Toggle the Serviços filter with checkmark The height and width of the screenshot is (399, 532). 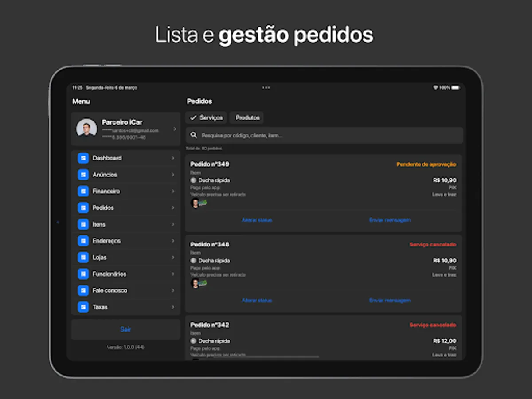point(206,117)
